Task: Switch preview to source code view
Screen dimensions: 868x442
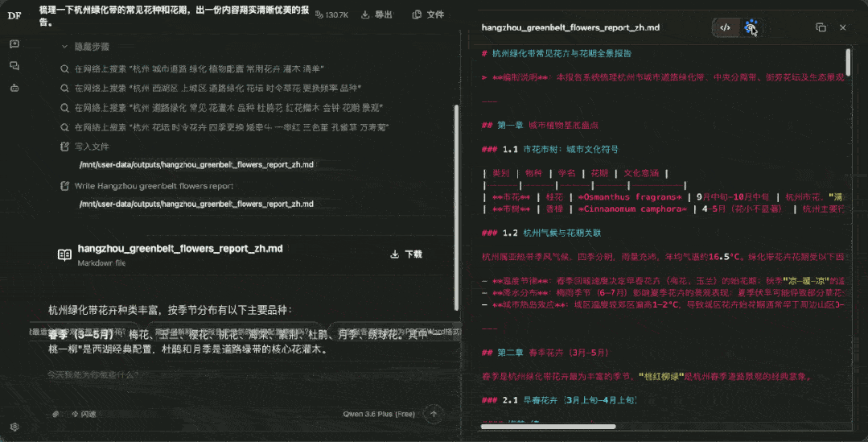Action: click(725, 27)
